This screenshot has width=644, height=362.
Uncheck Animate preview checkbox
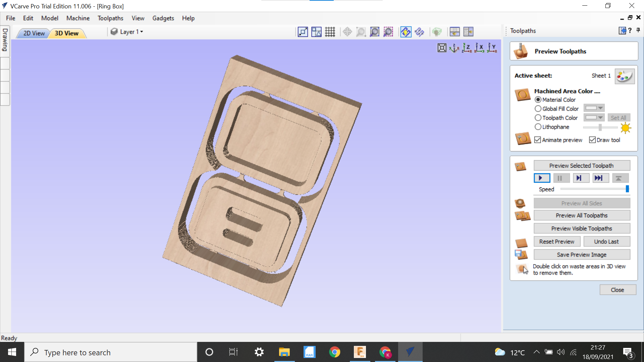coord(538,140)
